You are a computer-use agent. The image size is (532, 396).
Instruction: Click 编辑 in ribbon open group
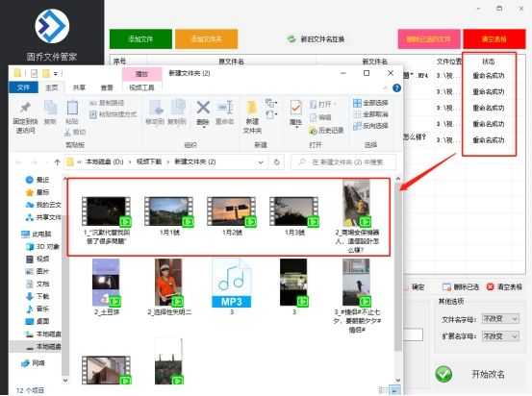tap(320, 117)
